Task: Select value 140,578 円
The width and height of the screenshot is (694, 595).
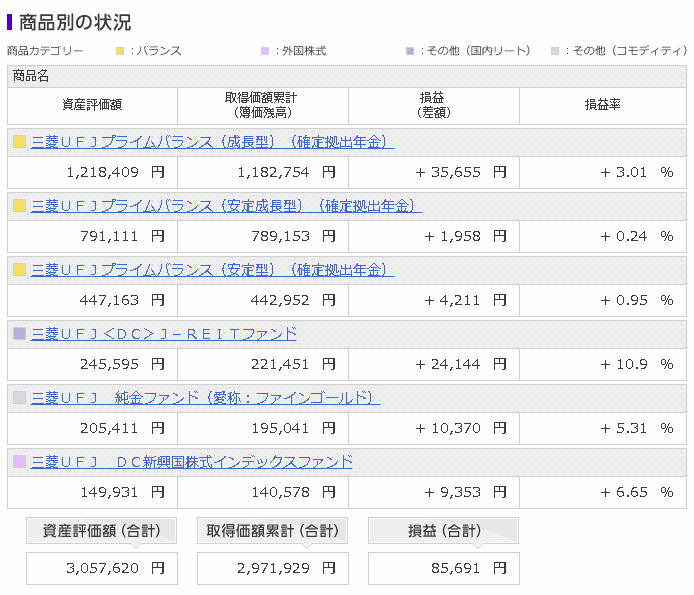Action: pyautogui.click(x=293, y=492)
